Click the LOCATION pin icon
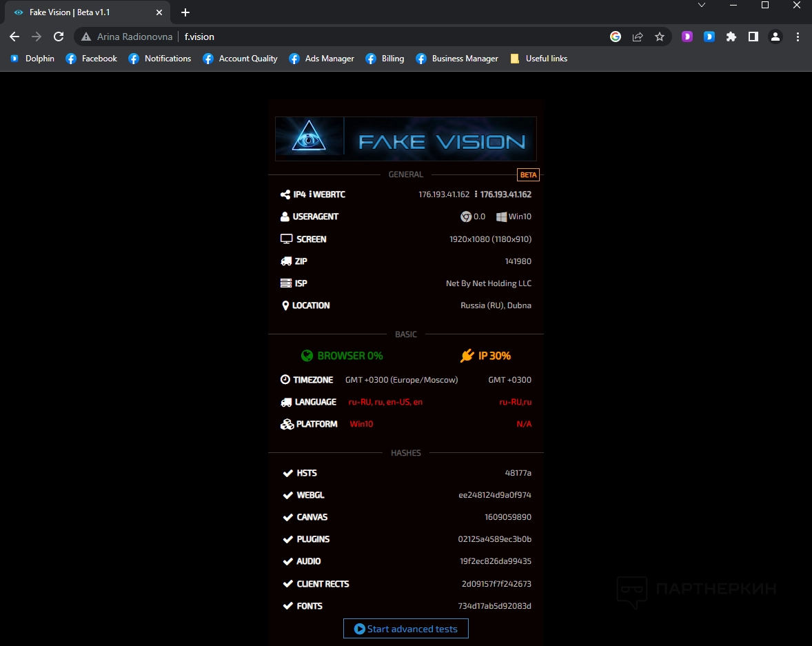Screen dimensions: 812x646 pyautogui.click(x=285, y=305)
